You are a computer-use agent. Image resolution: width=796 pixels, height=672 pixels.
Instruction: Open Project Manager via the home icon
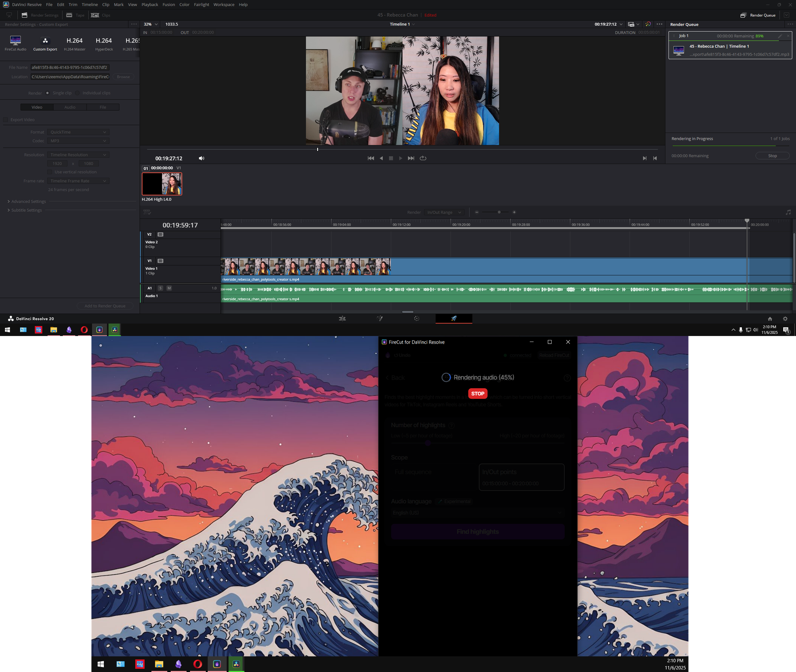pyautogui.click(x=770, y=319)
